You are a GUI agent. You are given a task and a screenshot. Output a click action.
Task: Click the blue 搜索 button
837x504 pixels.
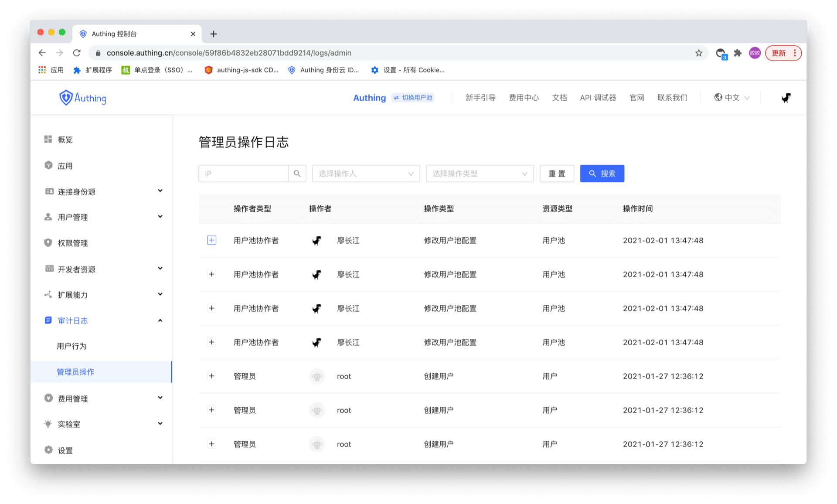click(x=602, y=174)
